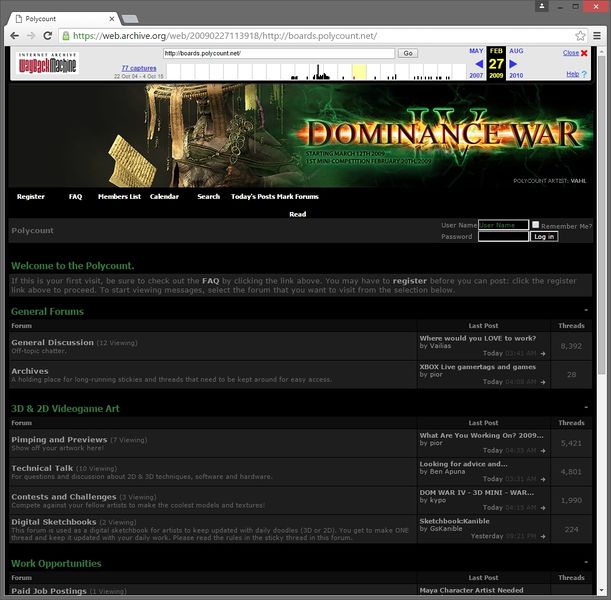
Task: Collapse the General Forums section
Action: coord(586,311)
